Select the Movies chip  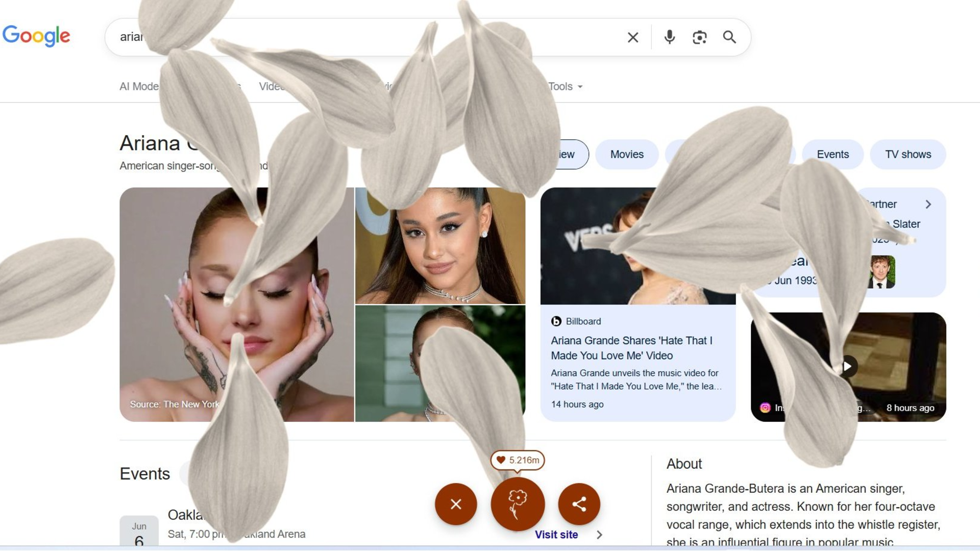627,154
